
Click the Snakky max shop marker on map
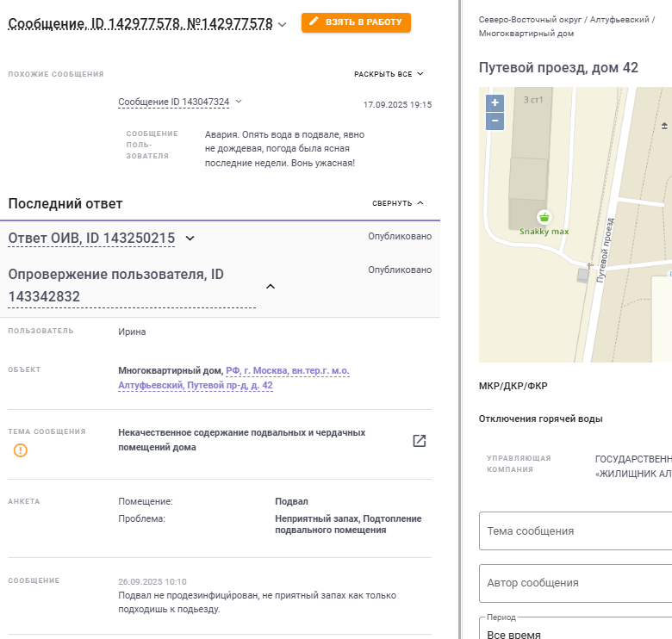543,217
